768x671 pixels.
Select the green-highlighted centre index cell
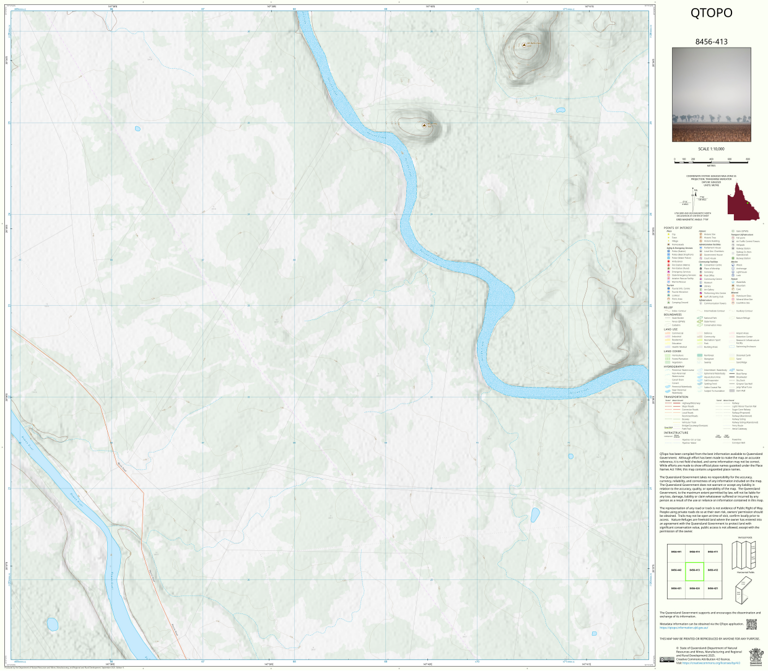click(694, 571)
